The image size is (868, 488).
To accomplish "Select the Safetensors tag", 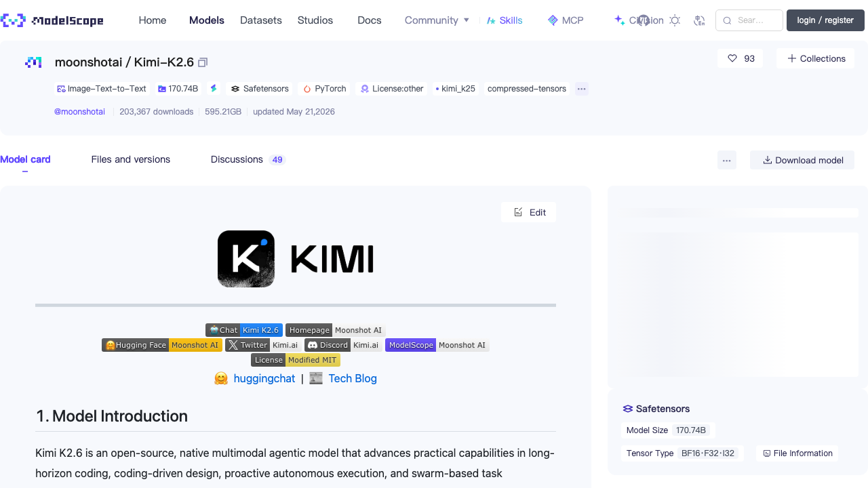I will [260, 89].
